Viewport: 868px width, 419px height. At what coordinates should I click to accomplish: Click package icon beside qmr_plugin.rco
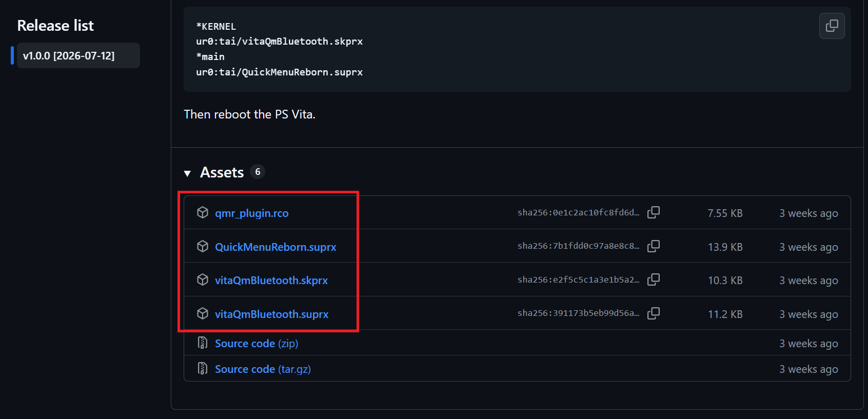(x=203, y=212)
